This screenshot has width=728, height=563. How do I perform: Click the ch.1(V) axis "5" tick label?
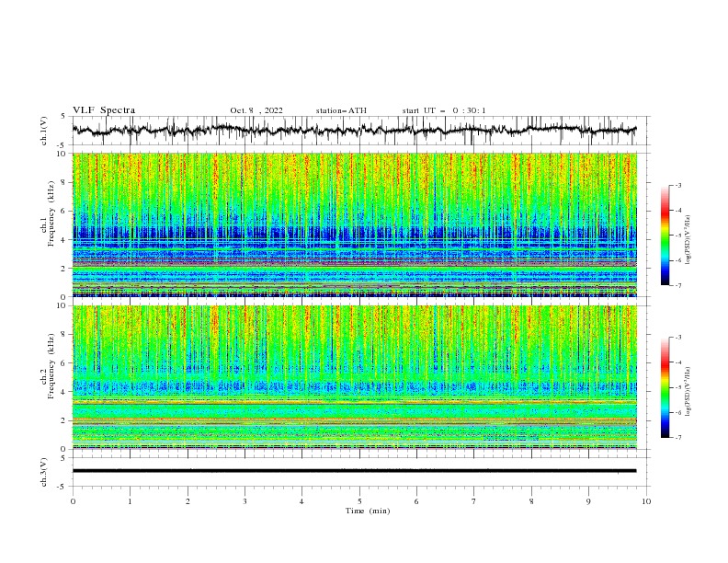coord(64,117)
